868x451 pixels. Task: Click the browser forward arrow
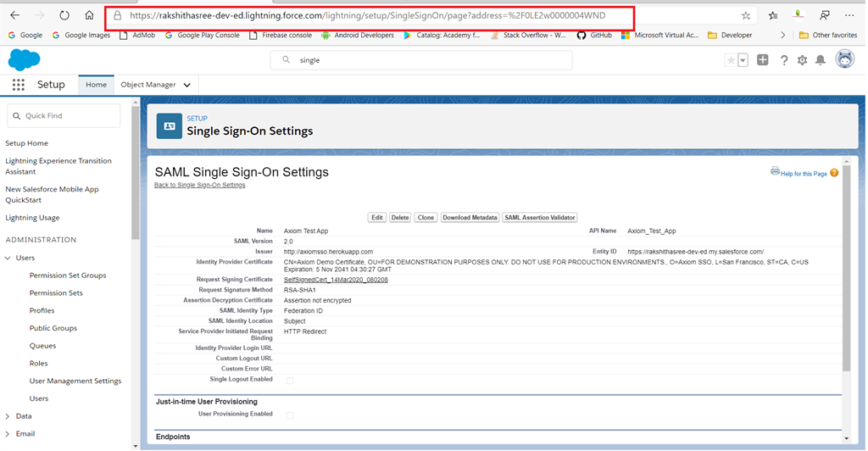tap(39, 15)
